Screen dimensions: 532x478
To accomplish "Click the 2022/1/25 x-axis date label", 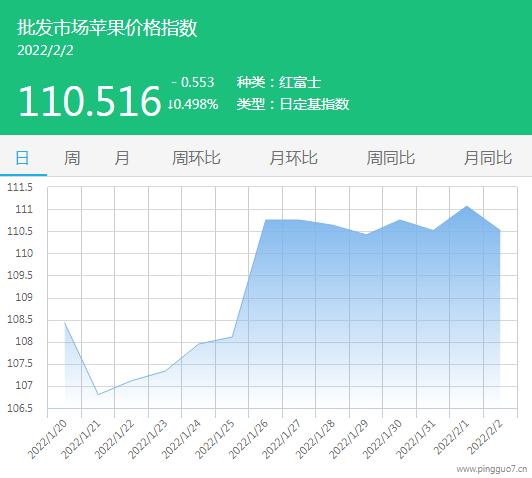I will click(215, 439).
